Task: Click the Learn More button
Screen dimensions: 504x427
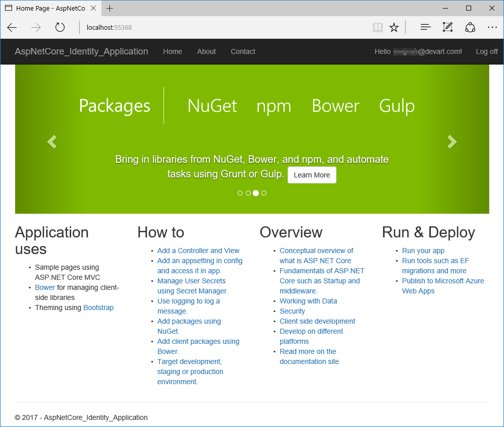Action: pos(312,175)
